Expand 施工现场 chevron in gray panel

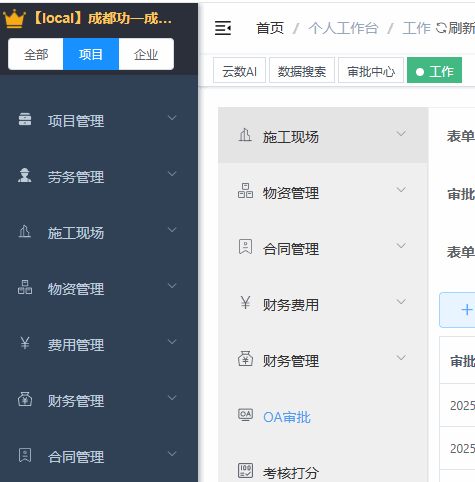pyautogui.click(x=401, y=134)
